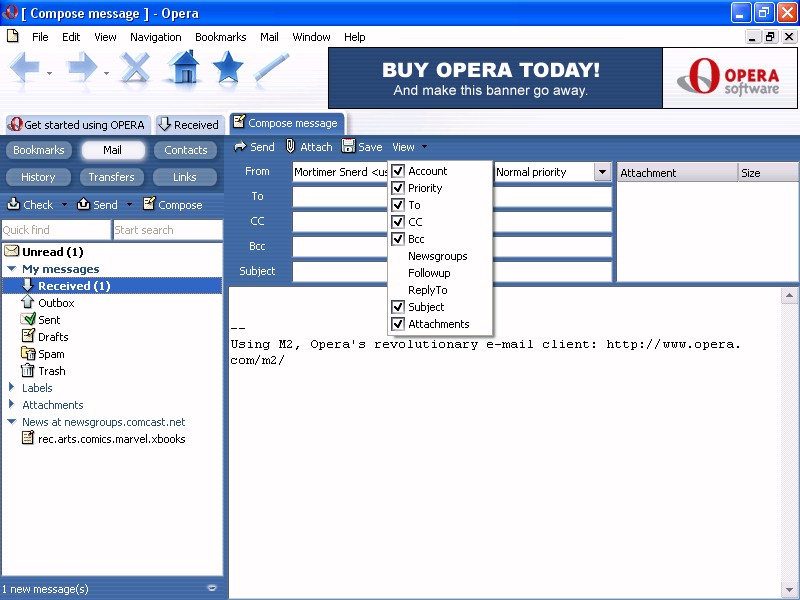The width and height of the screenshot is (800, 600).
Task: Open the Transfers panel button
Action: coord(111,177)
